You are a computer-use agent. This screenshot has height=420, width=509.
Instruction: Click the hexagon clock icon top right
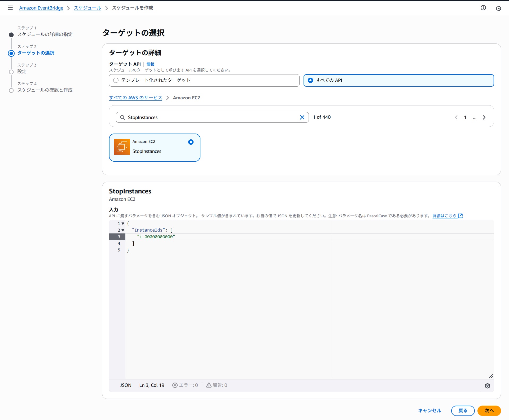tap(498, 8)
